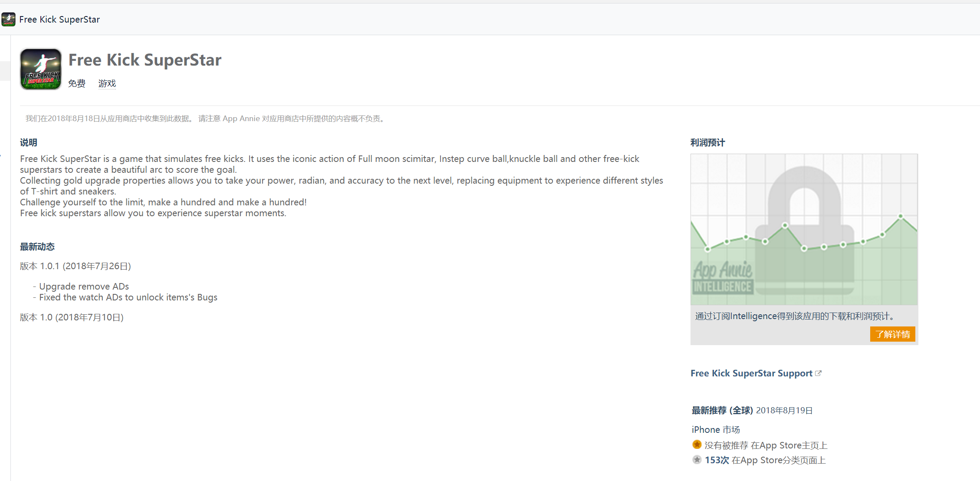Open the large Free Kick SuperStar app icon
980x481 pixels.
coord(41,69)
